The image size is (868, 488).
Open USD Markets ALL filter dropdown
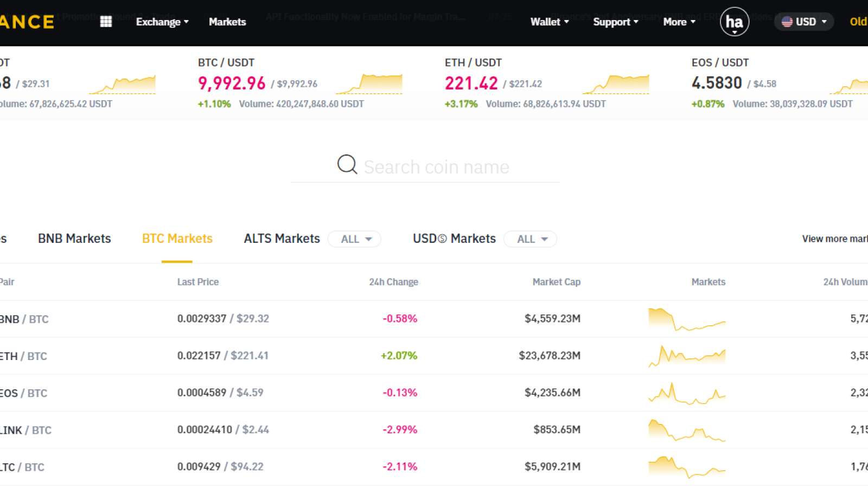coord(531,239)
